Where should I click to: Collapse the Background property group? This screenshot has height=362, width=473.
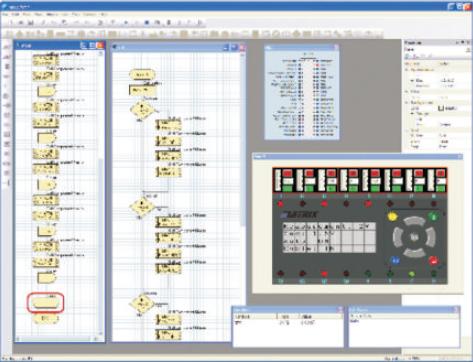coord(407,103)
